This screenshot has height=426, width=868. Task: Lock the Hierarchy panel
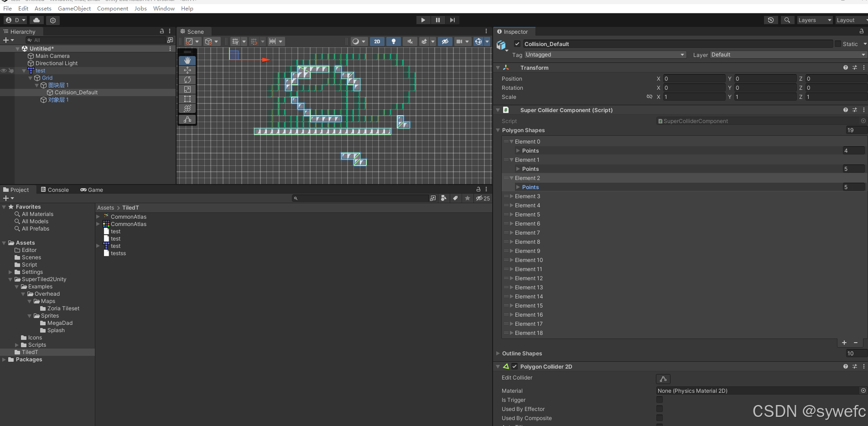(x=161, y=31)
